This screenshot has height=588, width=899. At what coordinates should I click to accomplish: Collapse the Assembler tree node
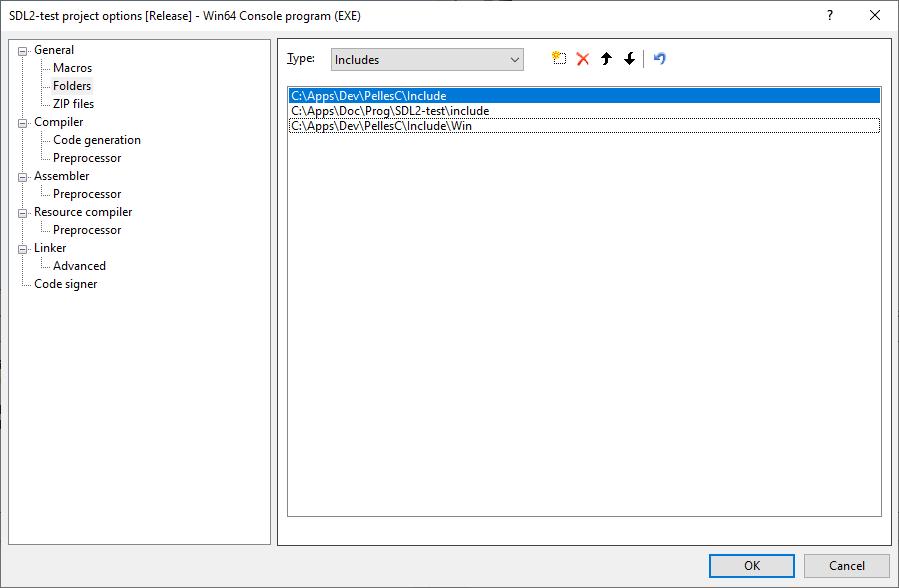(22, 177)
